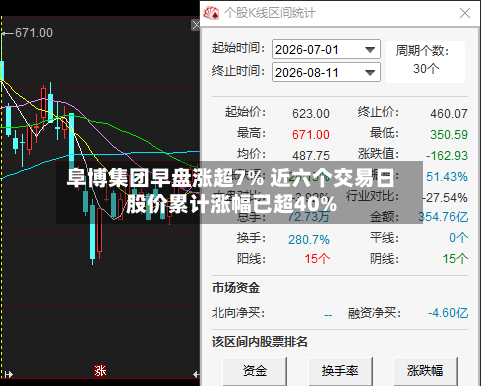This screenshot has width=481, height=386.
Task: Select the 涨跌值 value -162.93
Action: 447,156
